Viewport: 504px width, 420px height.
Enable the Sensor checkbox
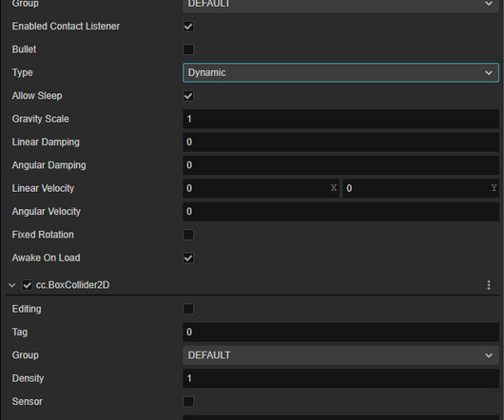188,402
